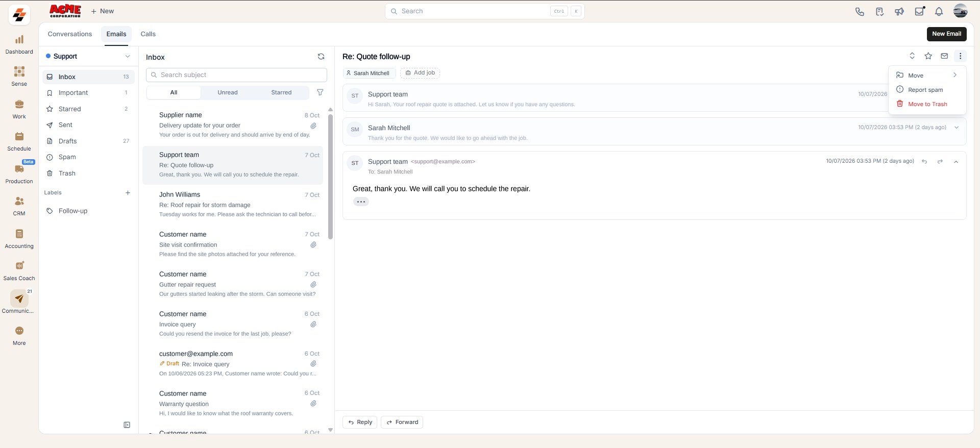Expand Sarah Mitchell's collapsed message
The image size is (980, 448).
[x=957, y=128]
